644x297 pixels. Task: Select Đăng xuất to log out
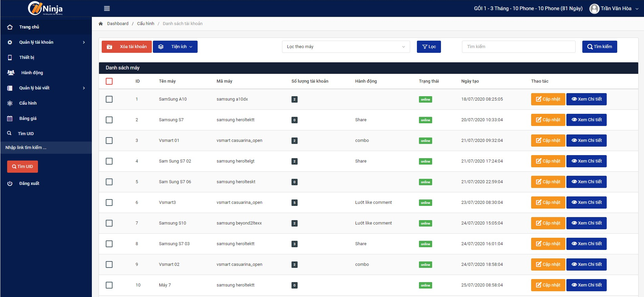pyautogui.click(x=46, y=184)
